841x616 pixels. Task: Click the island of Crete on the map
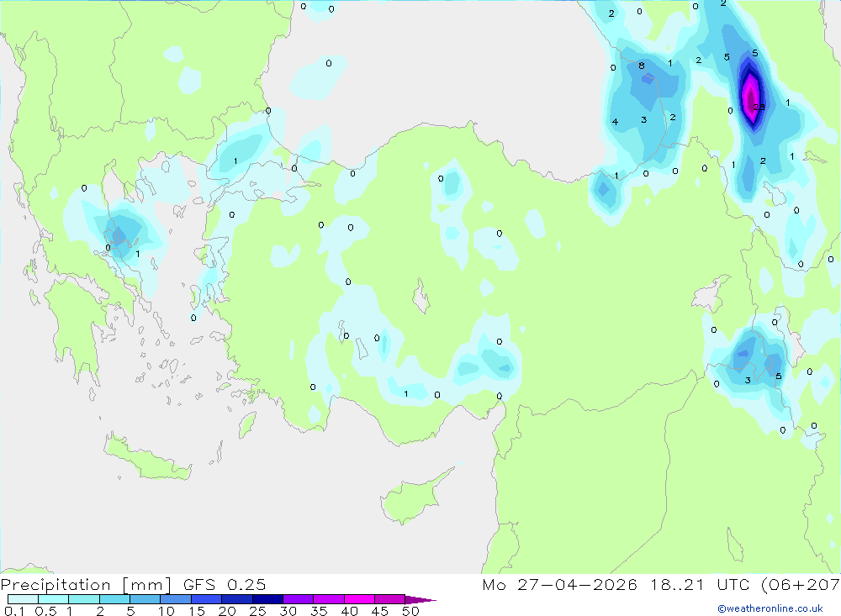(x=147, y=457)
